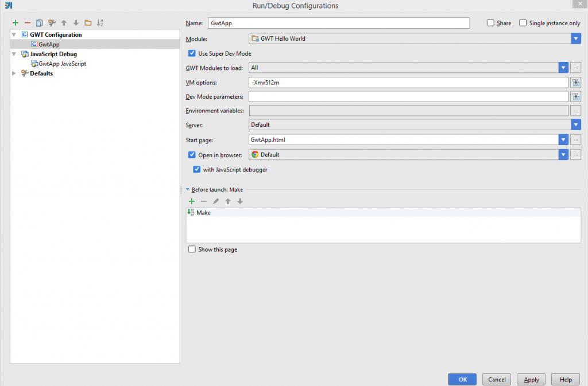Screen dimensions: 588x386
Task: Move configuration up in the list
Action: pyautogui.click(x=64, y=23)
